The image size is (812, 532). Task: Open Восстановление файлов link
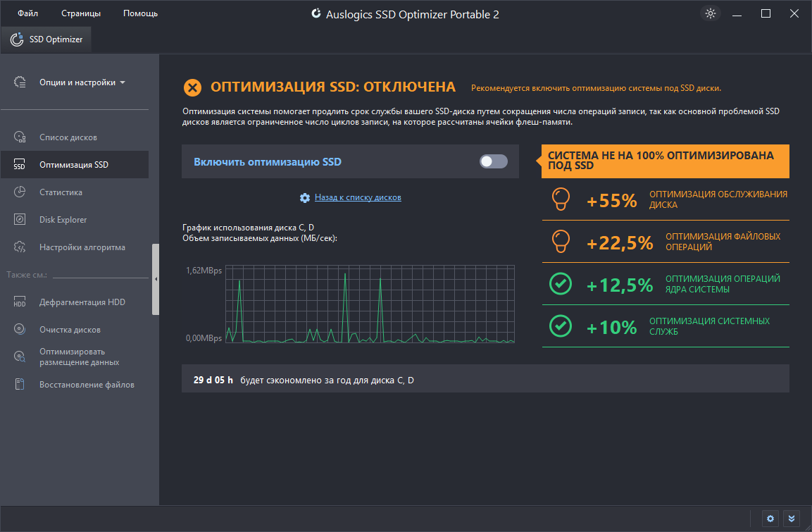pos(75,384)
